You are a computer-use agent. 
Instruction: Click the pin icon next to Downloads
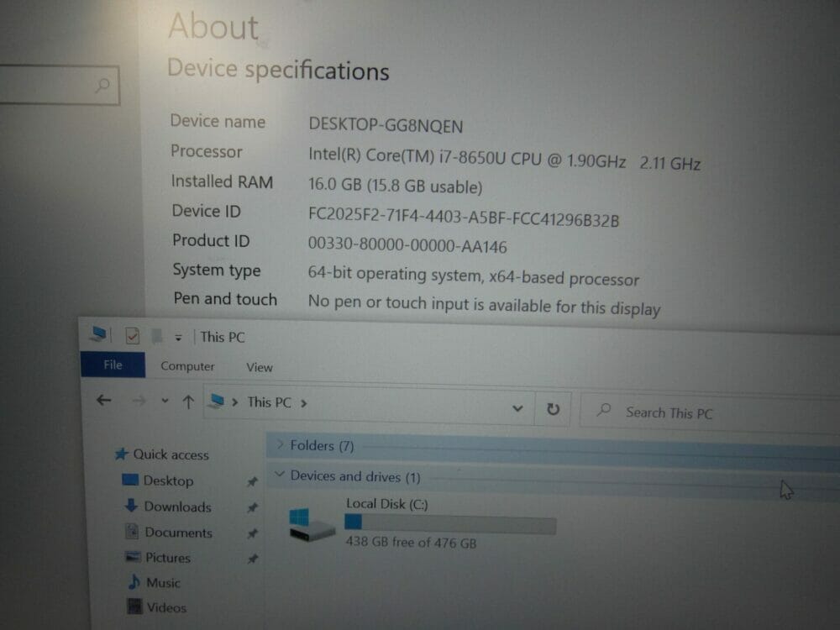252,507
